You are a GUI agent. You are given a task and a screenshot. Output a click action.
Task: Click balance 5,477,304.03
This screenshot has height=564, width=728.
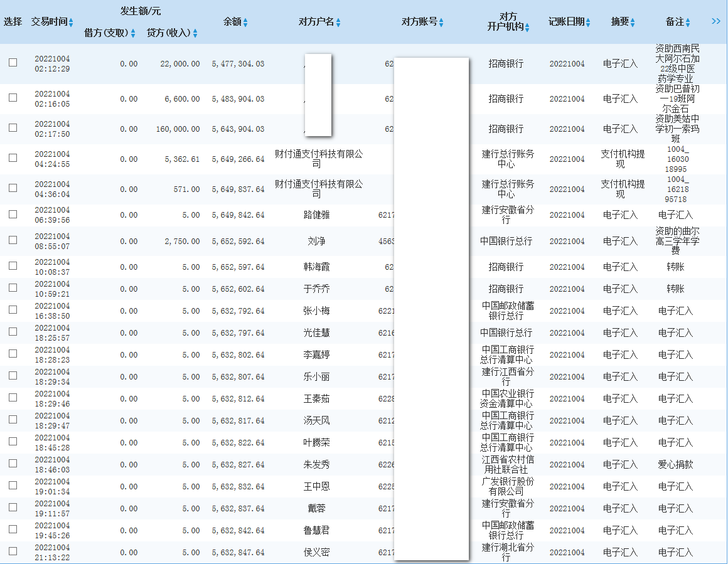point(238,63)
